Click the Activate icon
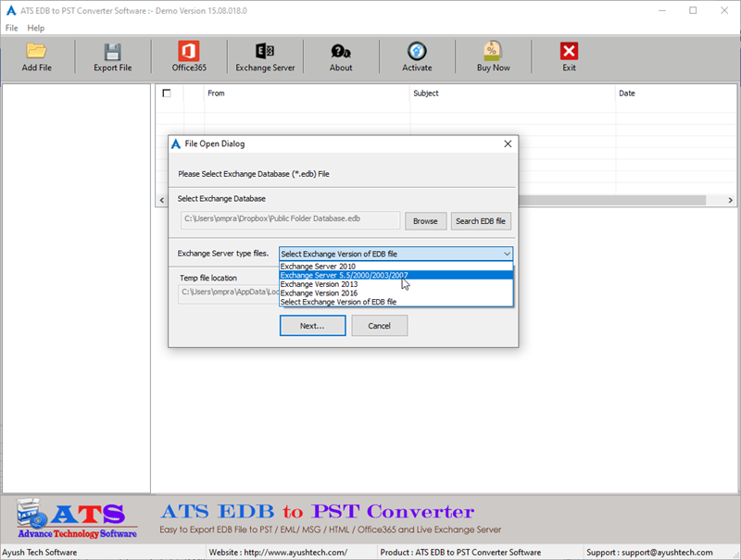The image size is (741, 560). 417,57
